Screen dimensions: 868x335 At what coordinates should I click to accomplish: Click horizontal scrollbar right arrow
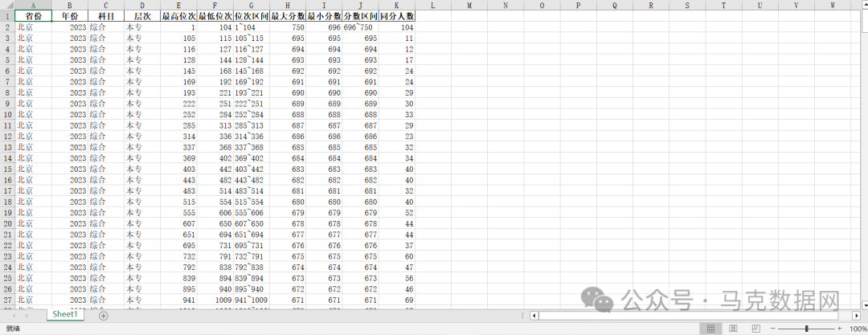click(858, 316)
